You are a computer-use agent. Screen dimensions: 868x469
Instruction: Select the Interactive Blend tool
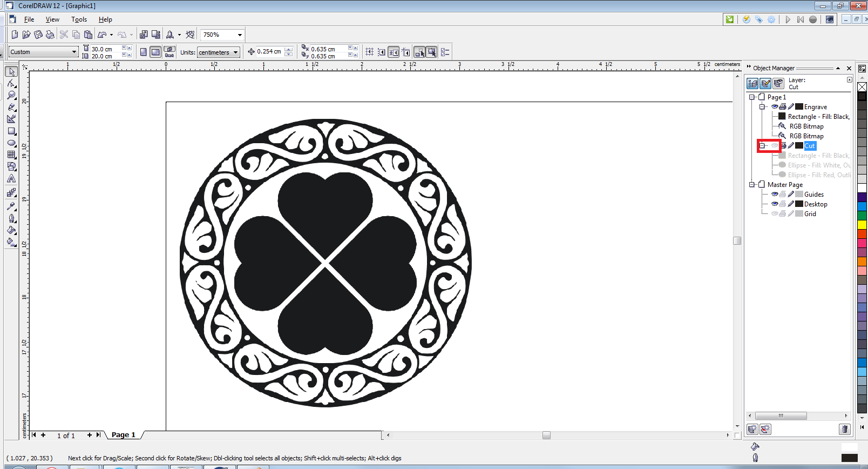[11, 192]
